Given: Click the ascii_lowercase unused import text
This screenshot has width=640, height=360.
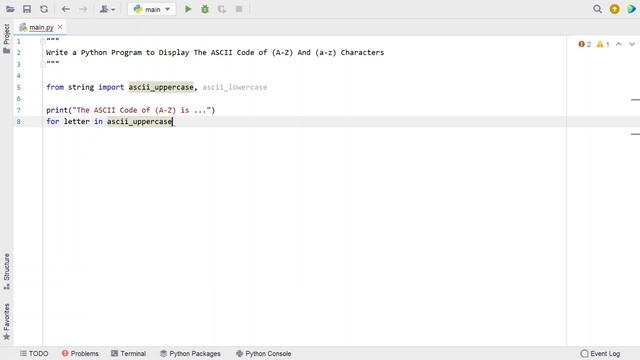Looking at the screenshot, I should (x=235, y=87).
